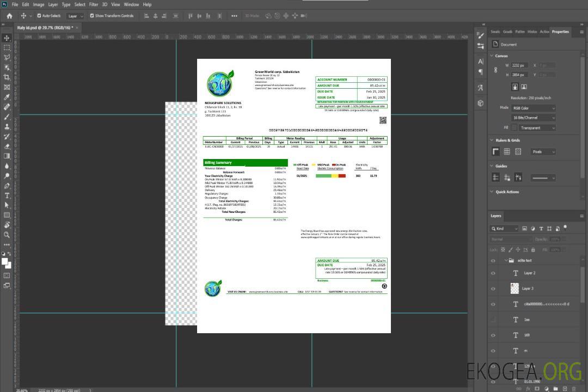Open the Layers panel menu button
Image resolution: width=588 pixels, height=392 pixels.
tap(581, 216)
